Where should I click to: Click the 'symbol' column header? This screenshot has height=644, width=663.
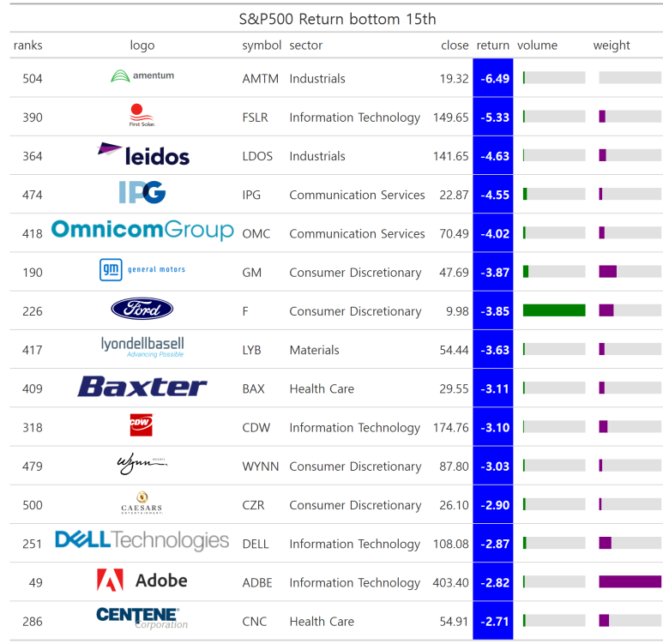[x=262, y=45]
